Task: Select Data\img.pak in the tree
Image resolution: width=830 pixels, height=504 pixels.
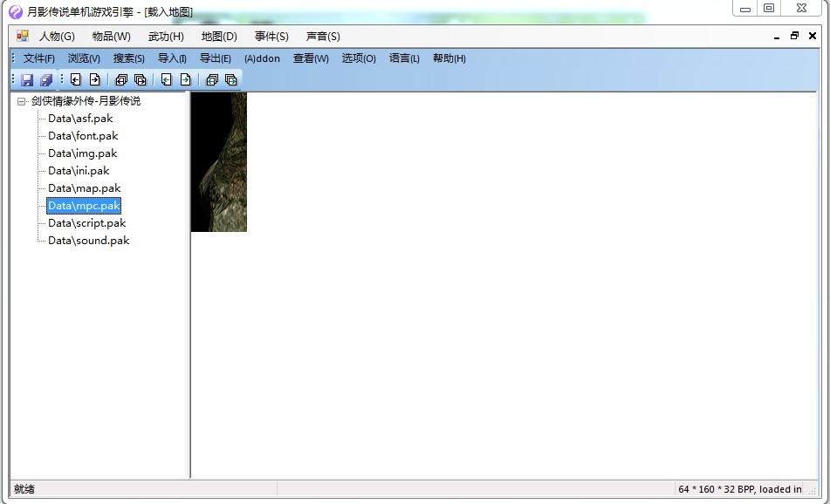Action: coord(83,153)
